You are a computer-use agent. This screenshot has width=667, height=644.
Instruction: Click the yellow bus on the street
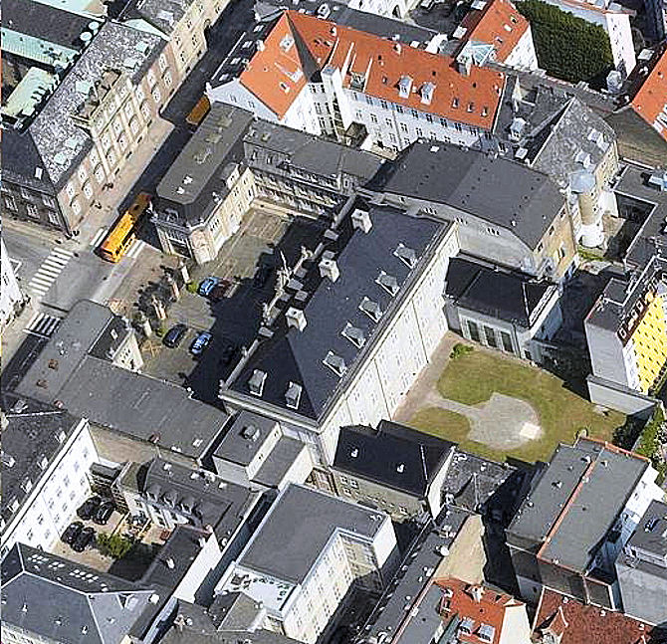123,228
